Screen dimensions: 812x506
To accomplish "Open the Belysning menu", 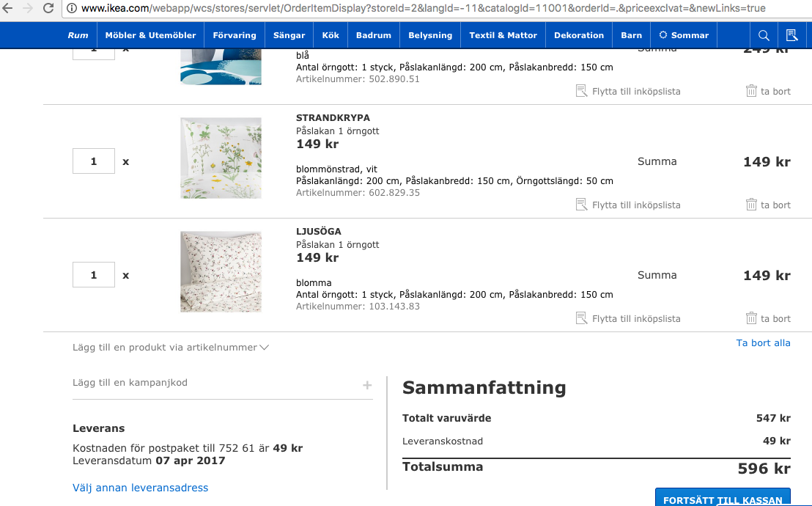I will pyautogui.click(x=430, y=35).
